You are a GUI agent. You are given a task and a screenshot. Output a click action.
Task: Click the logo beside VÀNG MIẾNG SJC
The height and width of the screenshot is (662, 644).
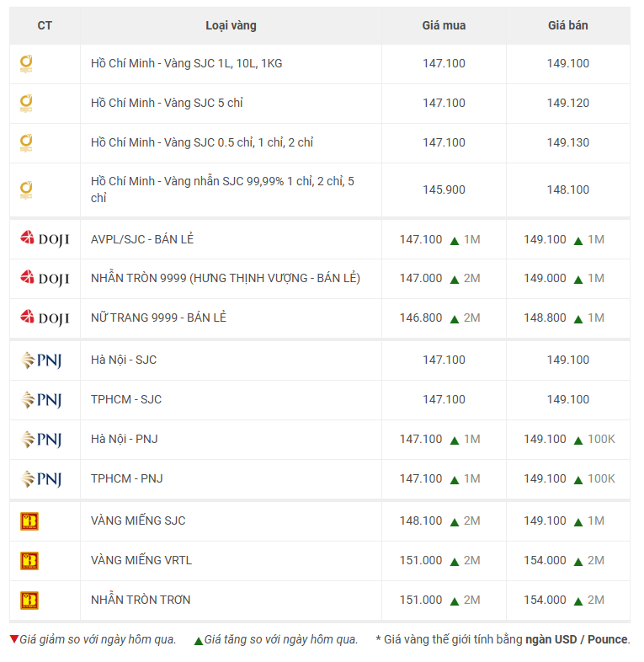tap(29, 521)
